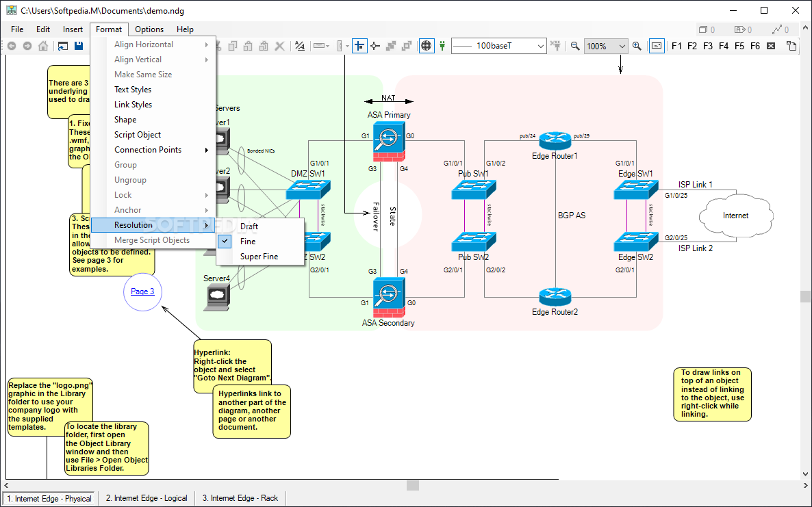Click the horizontal scrollbar right arrow
Screen dimensions: 812x507
click(x=805, y=485)
